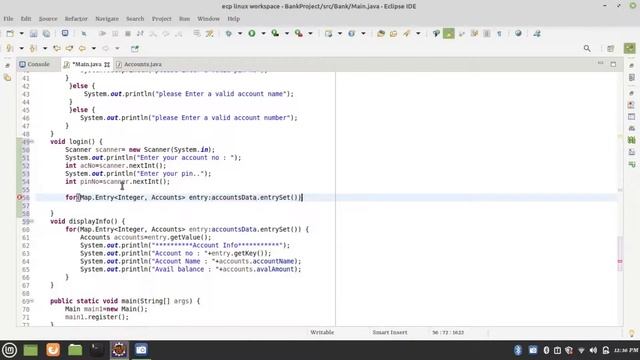The width and height of the screenshot is (640, 360).
Task: Click the Open Type icon
Action: [381, 34]
